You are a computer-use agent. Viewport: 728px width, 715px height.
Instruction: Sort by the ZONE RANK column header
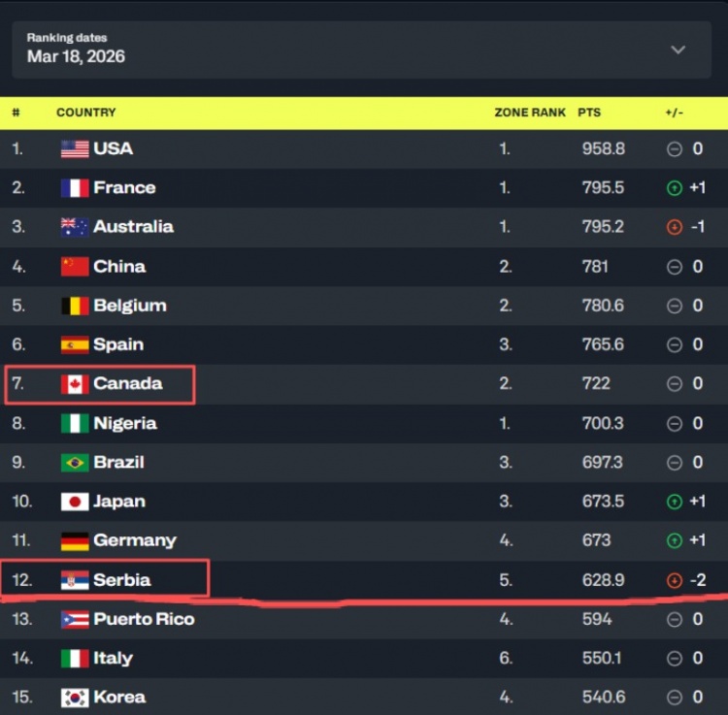click(530, 113)
